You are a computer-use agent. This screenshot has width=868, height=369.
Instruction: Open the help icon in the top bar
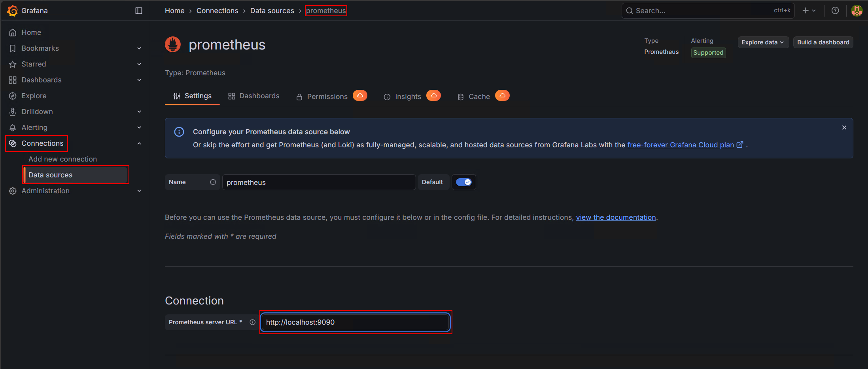point(835,11)
